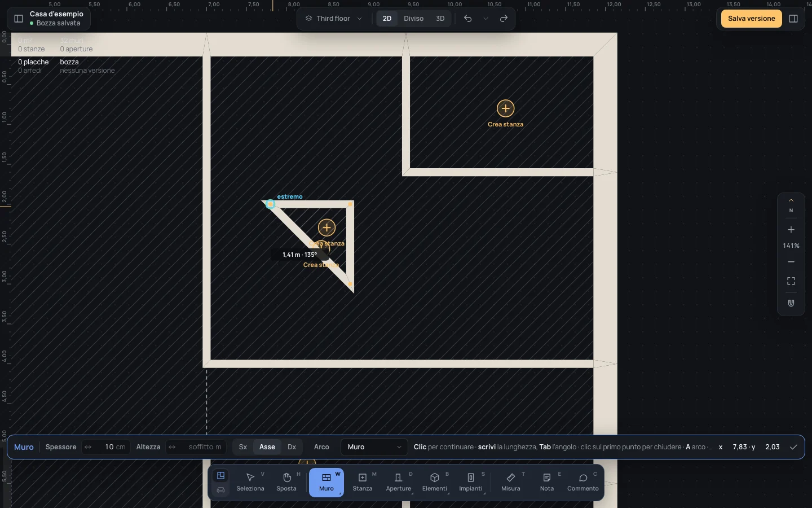
Task: Edit the Altezza height field
Action: pyautogui.click(x=197, y=447)
